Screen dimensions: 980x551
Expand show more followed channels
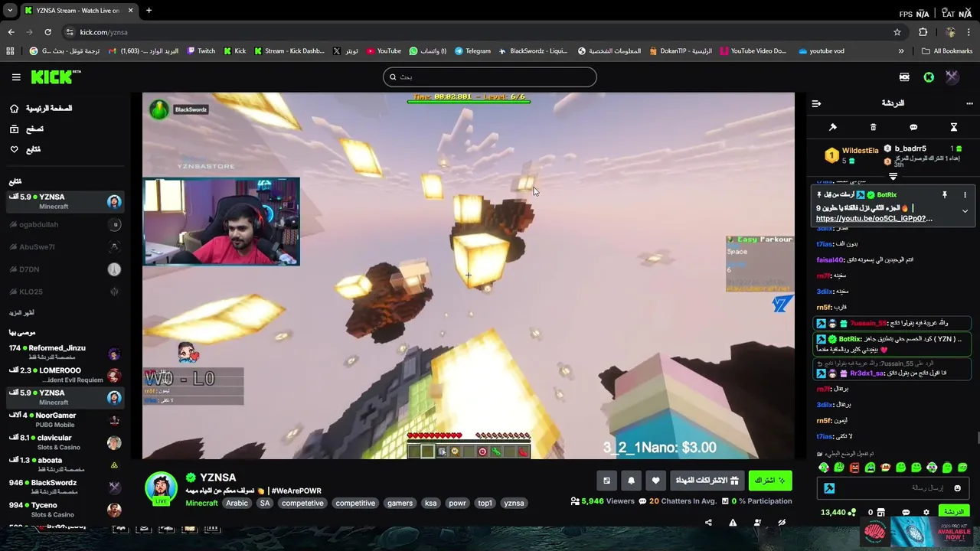pyautogui.click(x=21, y=313)
